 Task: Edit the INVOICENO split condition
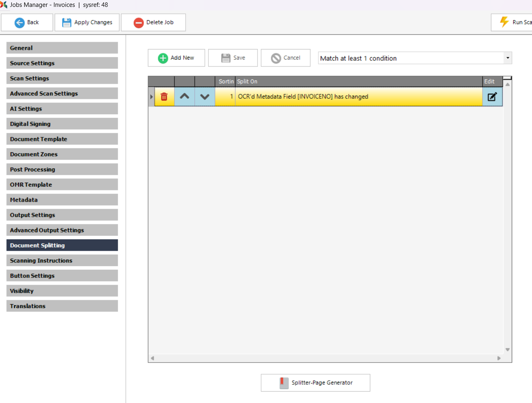(x=492, y=97)
